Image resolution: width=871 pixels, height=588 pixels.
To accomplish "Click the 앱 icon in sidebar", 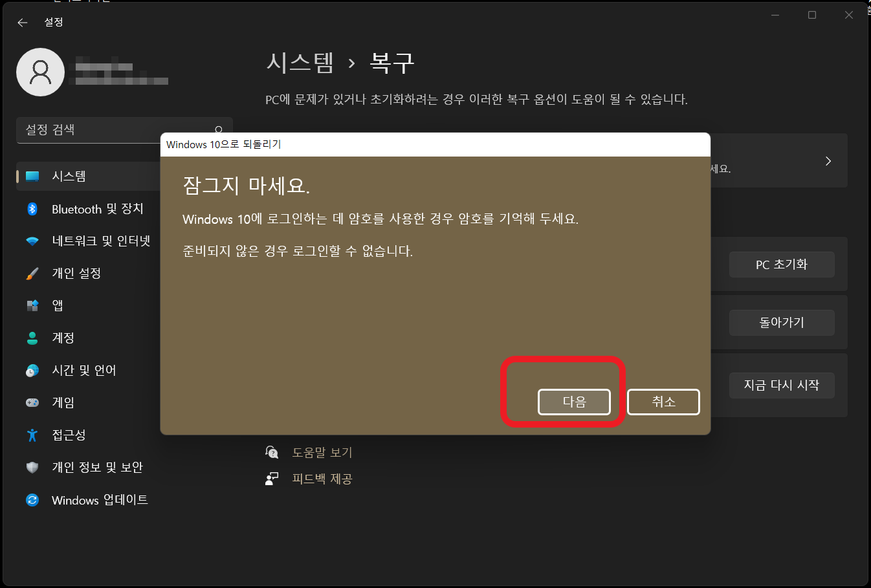I will click(32, 305).
